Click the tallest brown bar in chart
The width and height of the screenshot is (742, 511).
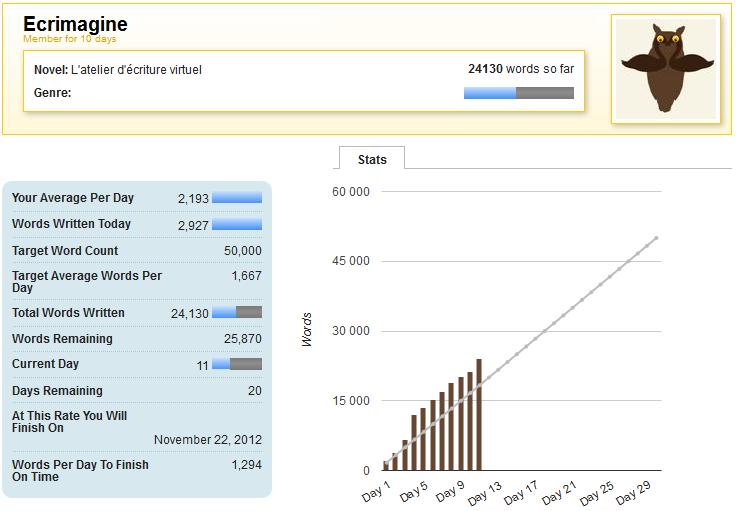479,414
